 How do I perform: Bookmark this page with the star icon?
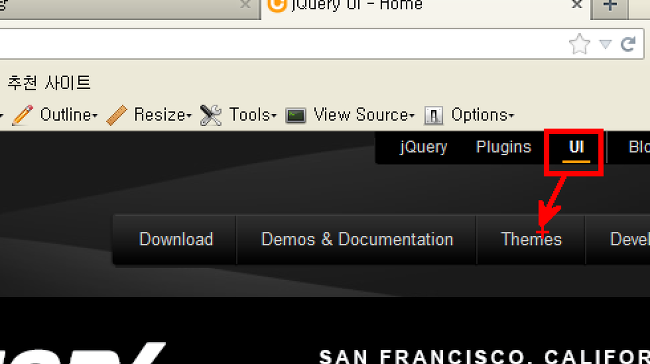[x=579, y=44]
